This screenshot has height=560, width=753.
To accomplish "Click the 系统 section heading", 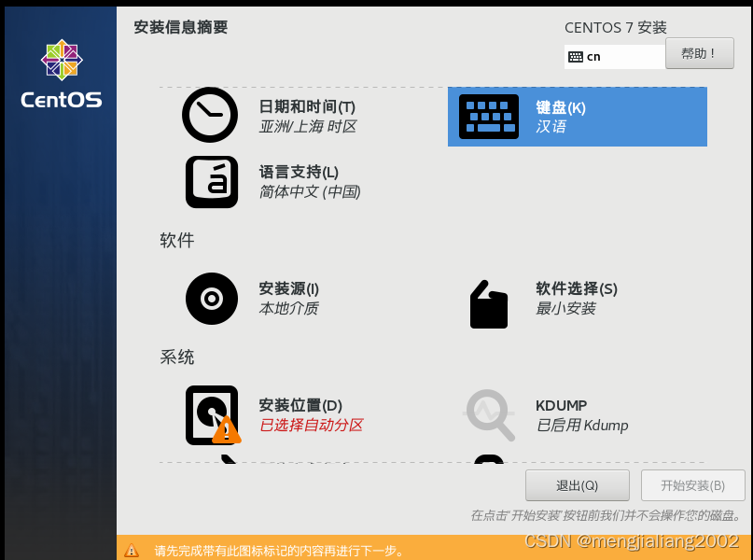I will [x=176, y=357].
